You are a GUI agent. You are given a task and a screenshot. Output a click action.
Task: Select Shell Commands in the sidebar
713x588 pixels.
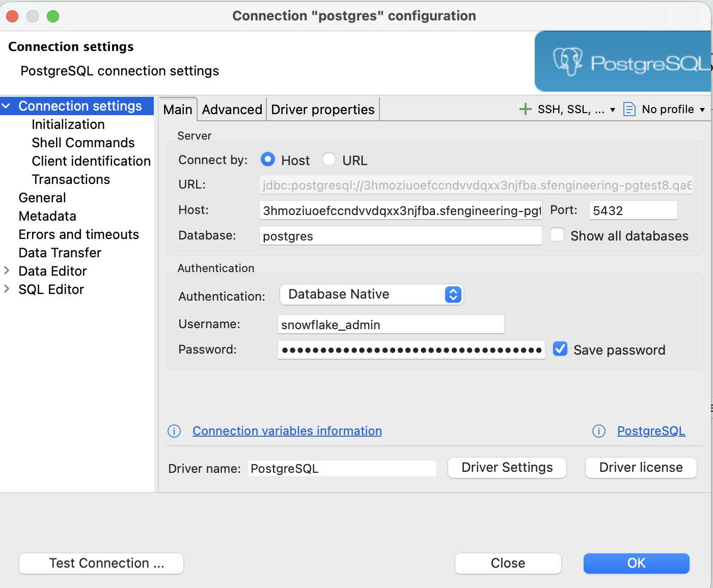[x=83, y=143]
